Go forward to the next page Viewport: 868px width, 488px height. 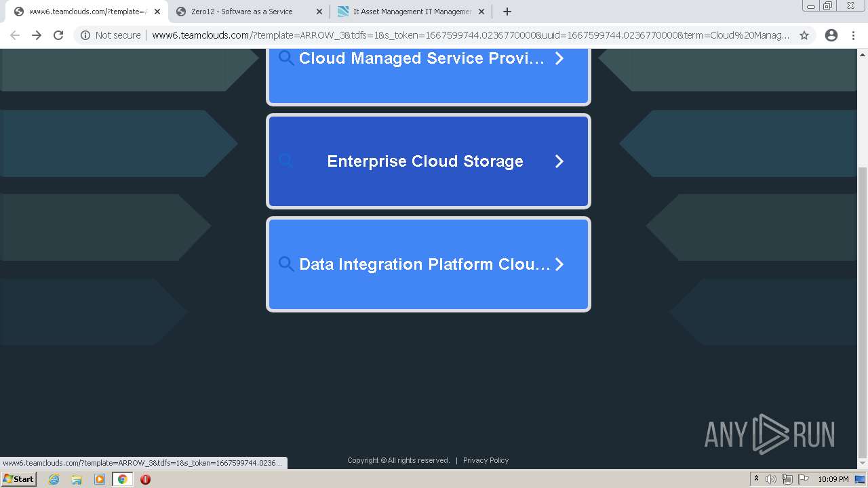pos(37,35)
